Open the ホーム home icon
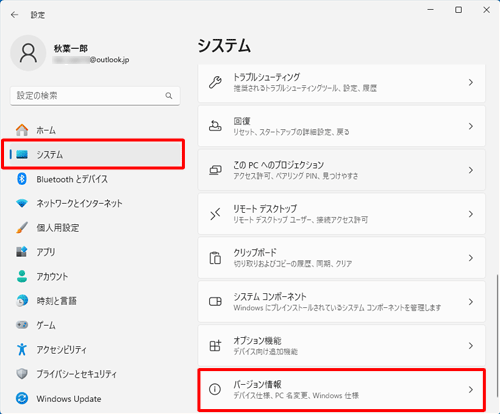Image resolution: width=500 pixels, height=414 pixels. coord(22,130)
